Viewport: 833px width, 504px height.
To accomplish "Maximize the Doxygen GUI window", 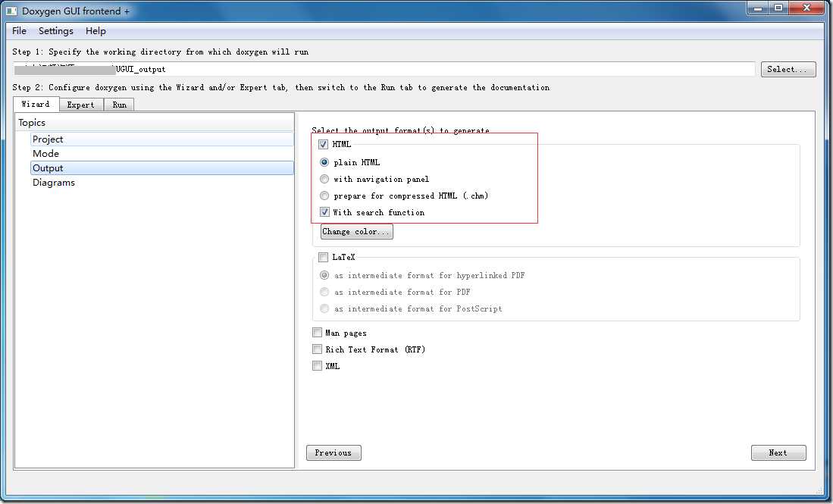I will [778, 8].
